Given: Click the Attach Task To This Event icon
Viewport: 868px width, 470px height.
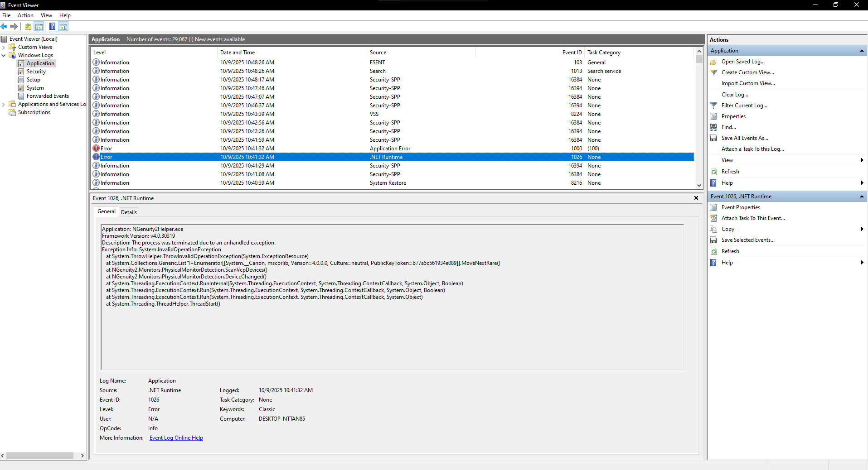Looking at the screenshot, I should click(x=713, y=218).
